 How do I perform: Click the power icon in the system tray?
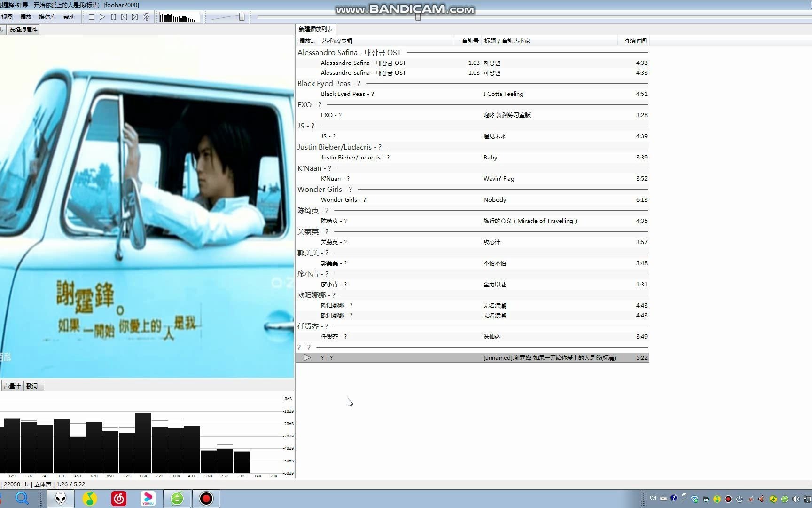(739, 499)
